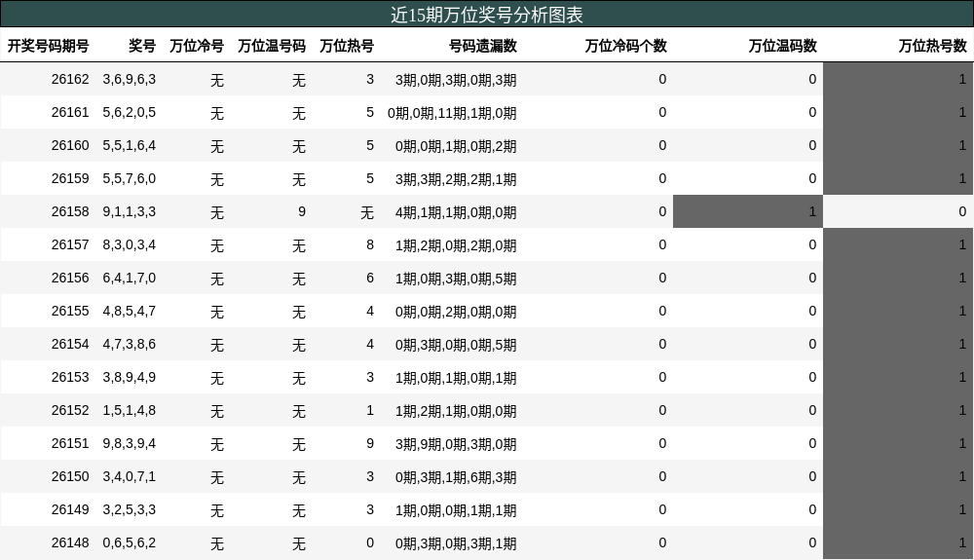This screenshot has height=560, width=974.
Task: Click omission cell 4期,1期,1期,0期,0期
Action: tap(456, 212)
